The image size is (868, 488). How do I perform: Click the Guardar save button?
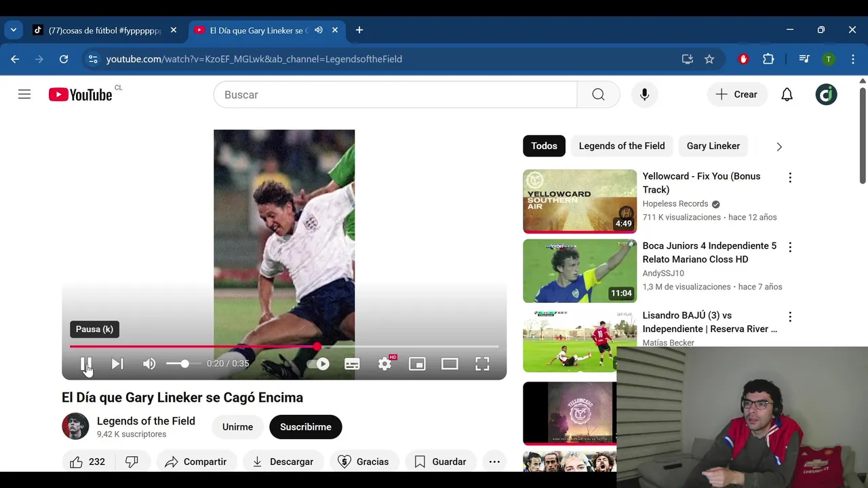coord(441,462)
